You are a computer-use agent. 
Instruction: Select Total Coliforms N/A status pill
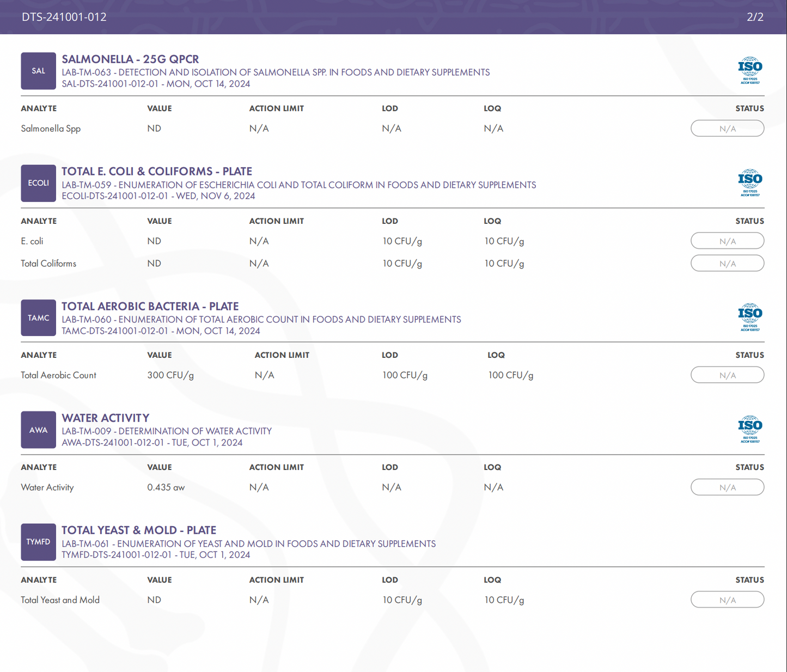[x=727, y=264]
